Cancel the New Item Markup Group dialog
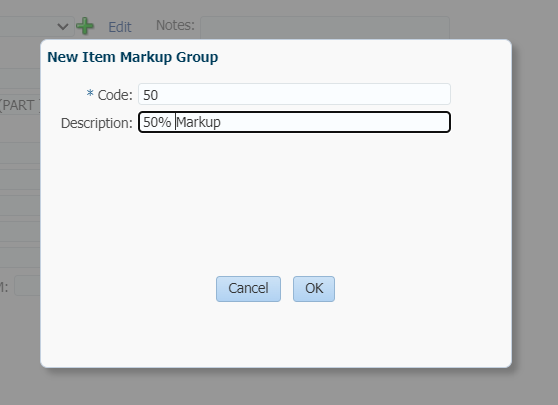Screen dimensions: 558x405 point(248,289)
